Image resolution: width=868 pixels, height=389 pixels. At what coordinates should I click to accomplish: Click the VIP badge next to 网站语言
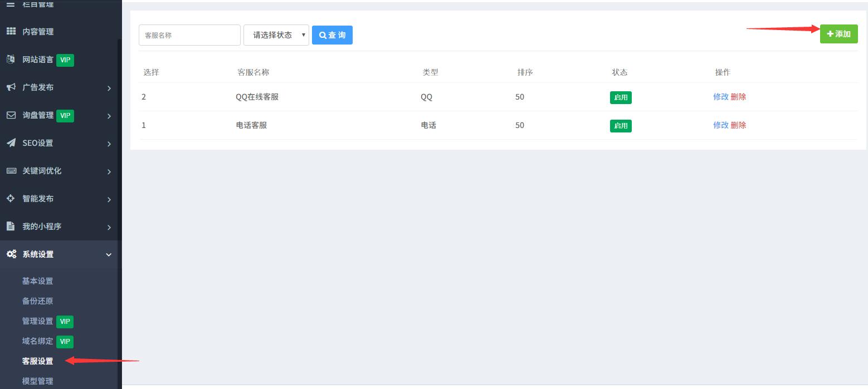(65, 60)
